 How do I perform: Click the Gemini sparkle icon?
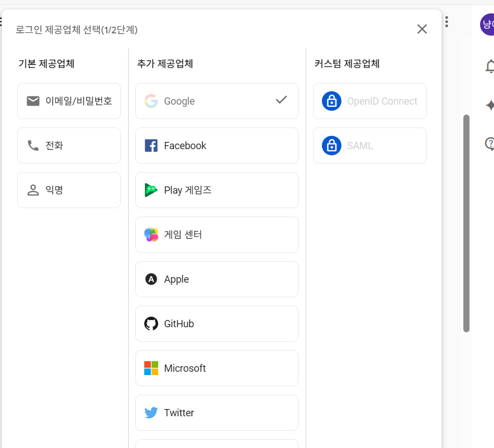click(490, 105)
